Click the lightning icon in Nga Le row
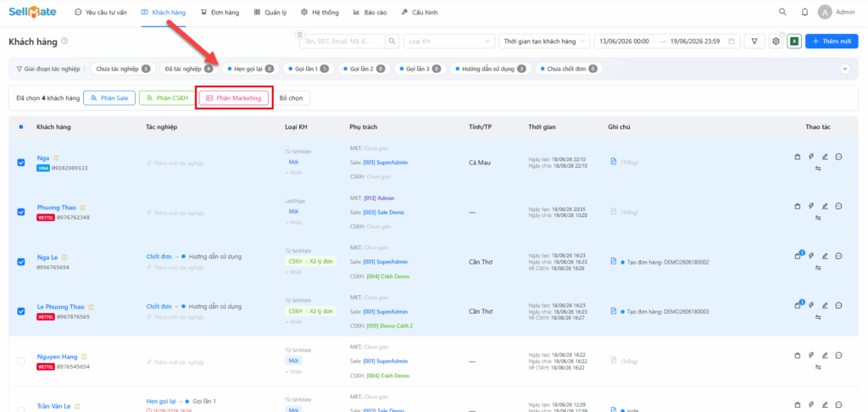868x412 pixels. [811, 256]
